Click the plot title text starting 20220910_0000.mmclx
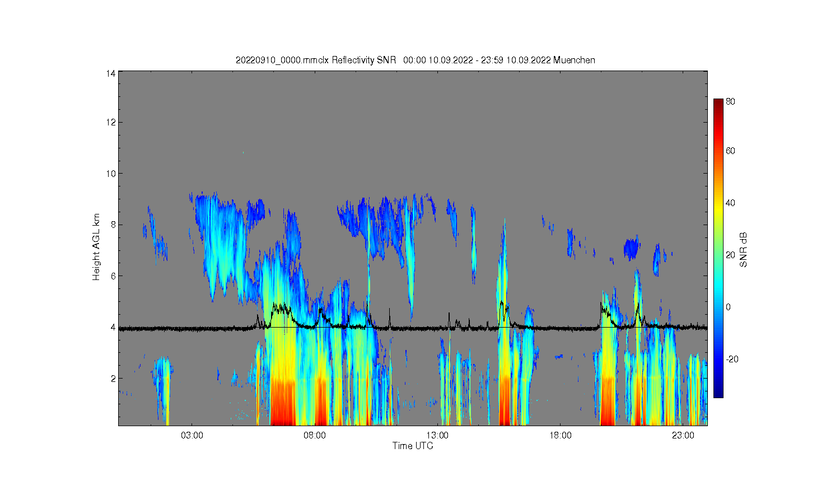This screenshot has height=504, width=840. [x=415, y=60]
